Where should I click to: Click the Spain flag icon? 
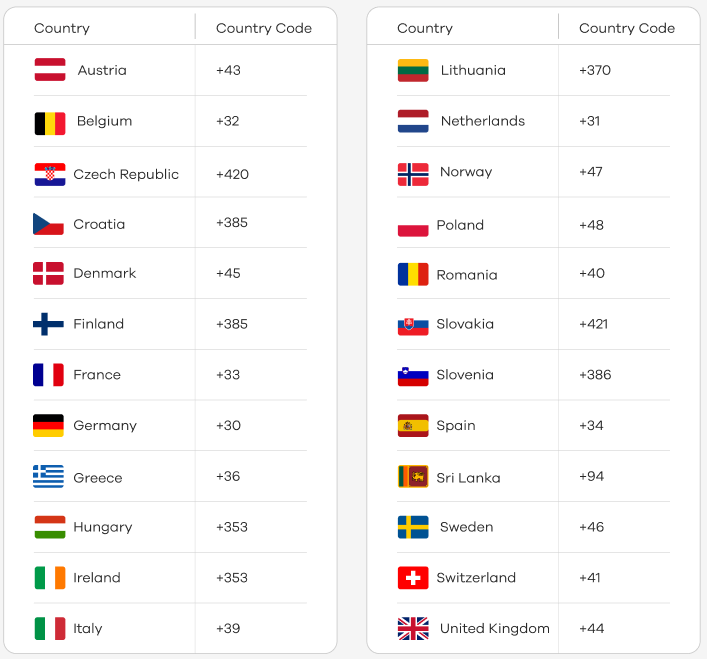pos(413,426)
